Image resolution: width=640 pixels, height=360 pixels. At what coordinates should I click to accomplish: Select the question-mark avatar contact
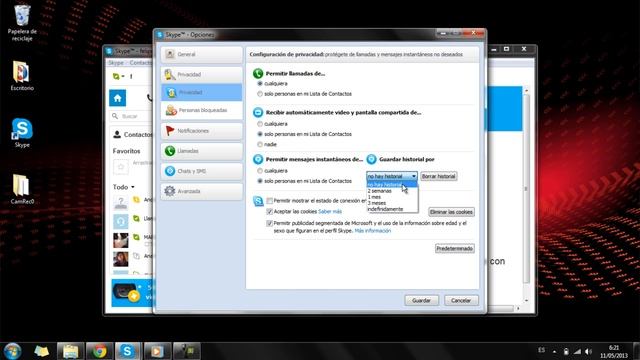tap(121, 202)
